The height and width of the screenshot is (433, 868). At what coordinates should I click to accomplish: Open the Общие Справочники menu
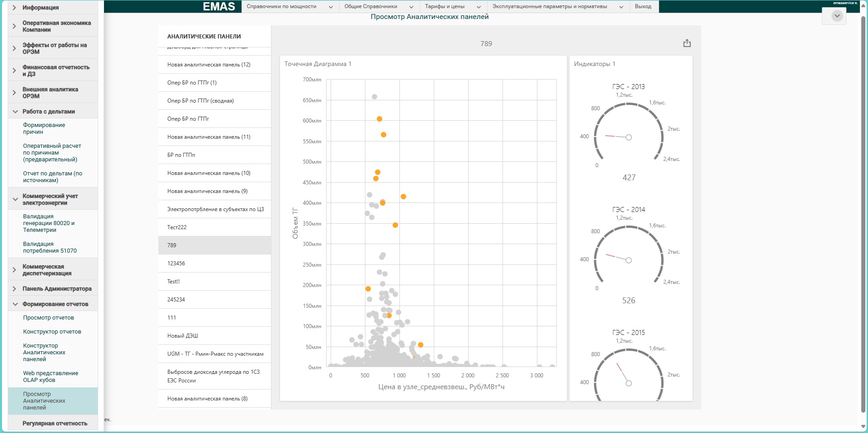click(x=379, y=6)
